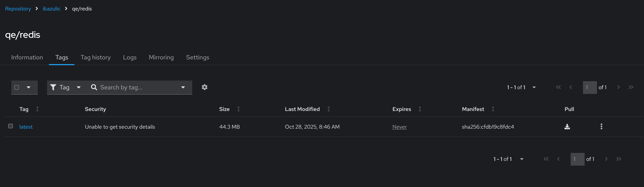The image size is (644, 187).
Task: Sort table by Manifest column
Action: (493, 109)
